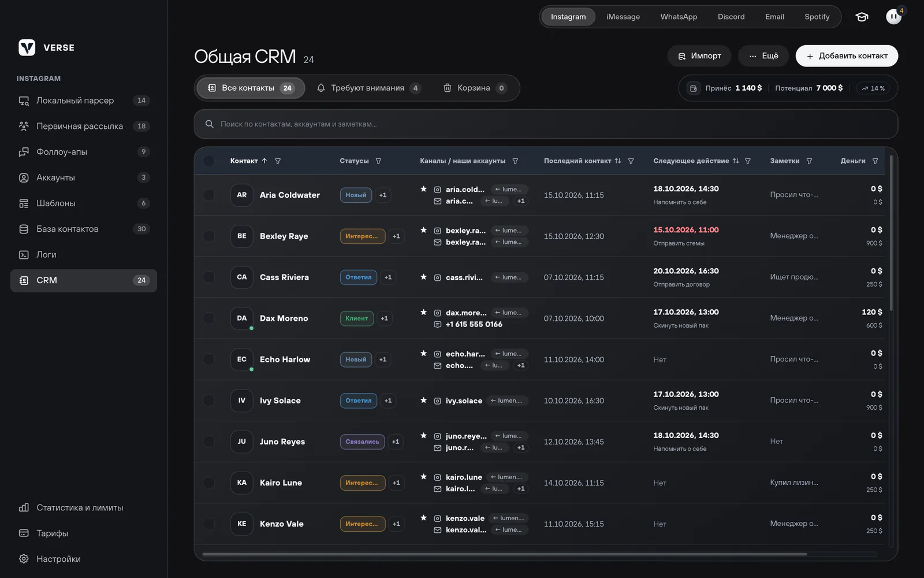The image size is (924, 578).
Task: Open the user avatar with notification badge
Action: [x=893, y=17]
